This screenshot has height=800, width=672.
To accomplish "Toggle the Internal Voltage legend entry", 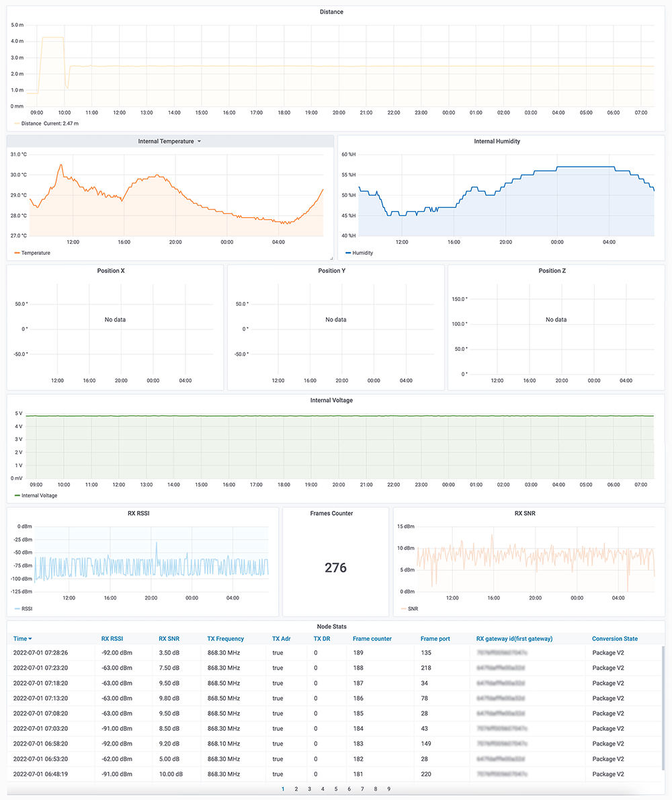I will 39,495.
